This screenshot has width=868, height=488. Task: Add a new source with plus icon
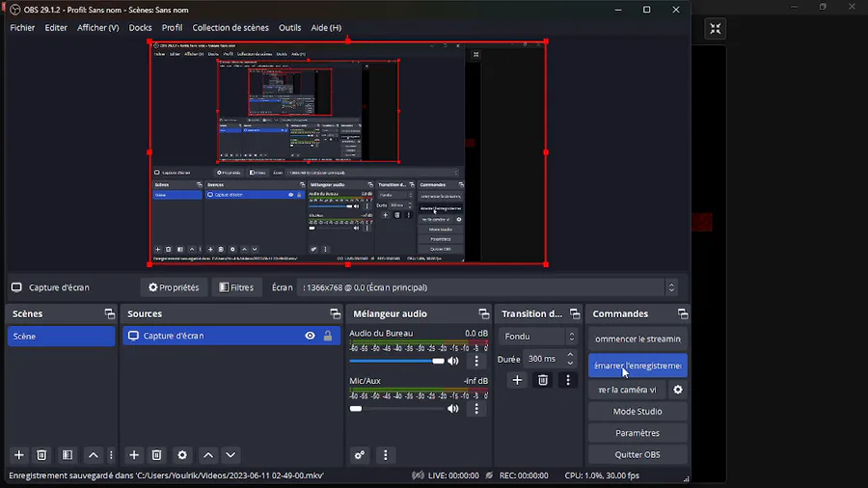pyautogui.click(x=134, y=455)
